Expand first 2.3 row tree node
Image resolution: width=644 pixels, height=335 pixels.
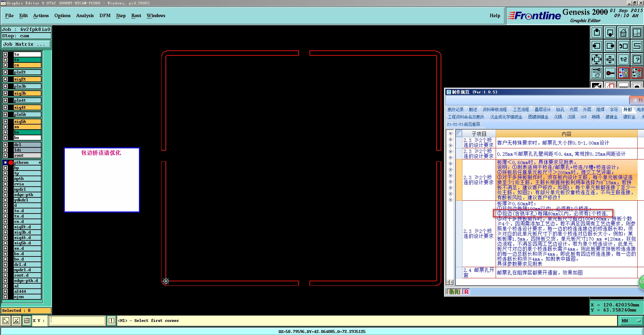click(x=451, y=139)
